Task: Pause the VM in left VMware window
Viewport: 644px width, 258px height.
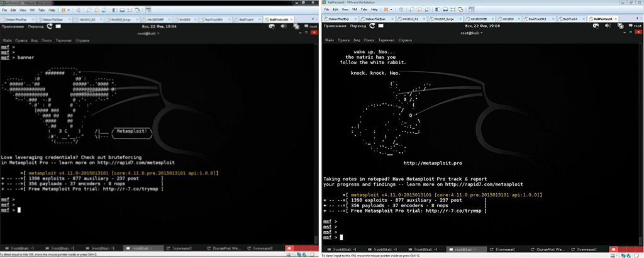Action: (64, 10)
